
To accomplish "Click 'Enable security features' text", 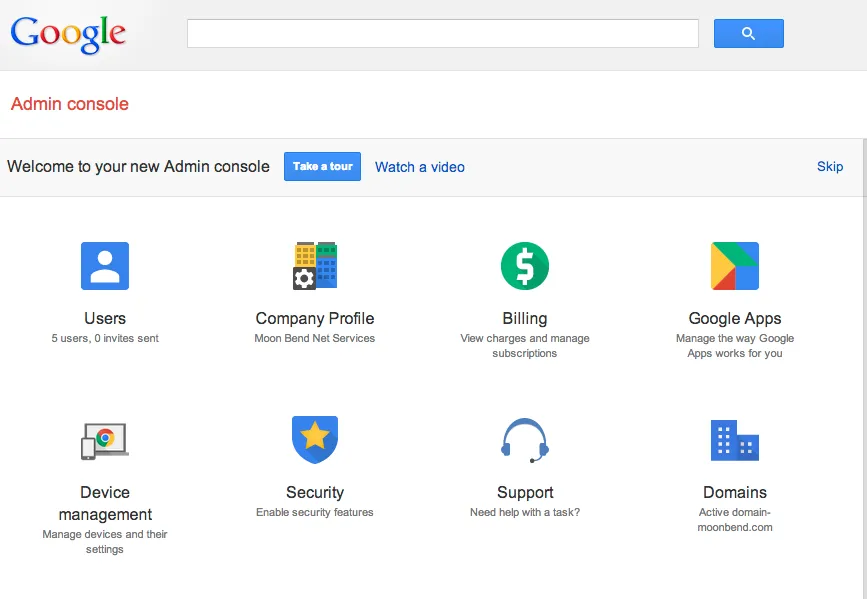I will coord(315,512).
